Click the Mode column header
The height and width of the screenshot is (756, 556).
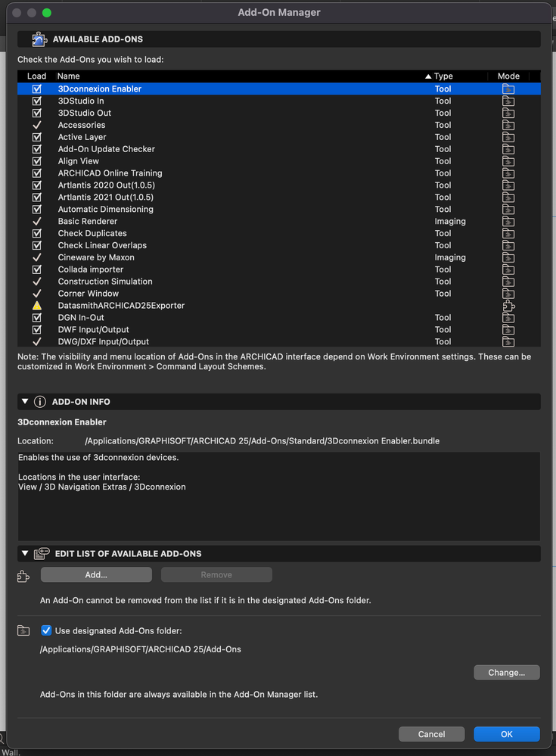tap(508, 76)
